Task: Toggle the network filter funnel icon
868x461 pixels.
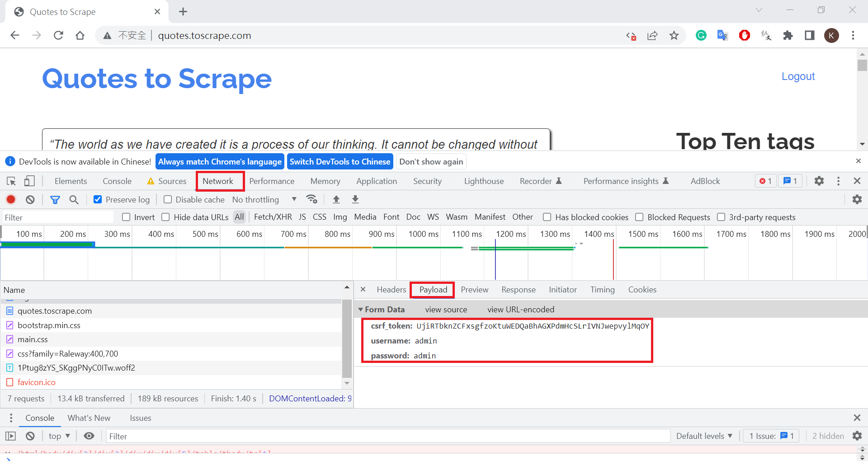Action: pos(55,199)
